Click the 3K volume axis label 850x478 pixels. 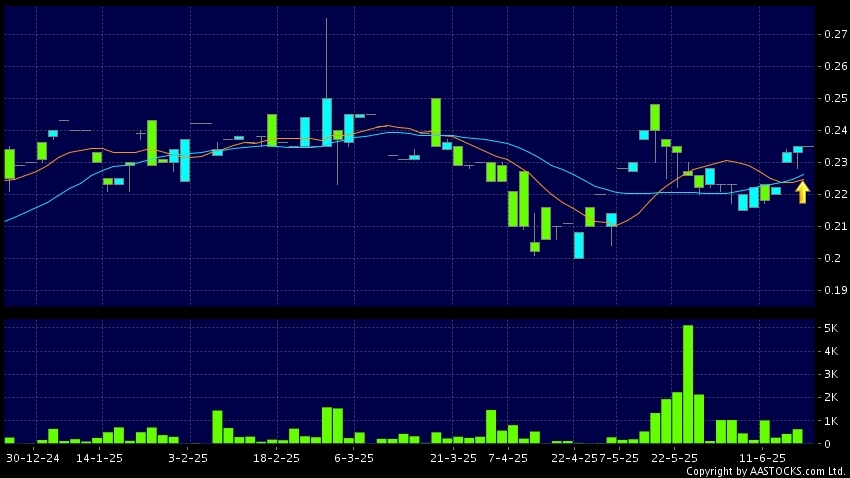coord(830,374)
